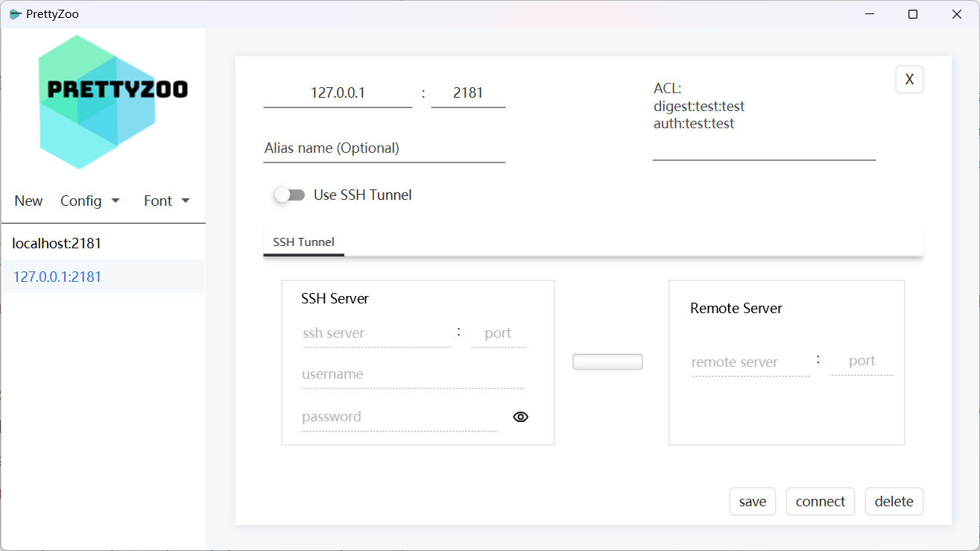The image size is (980, 551).
Task: Close the server config panel with X
Action: pyautogui.click(x=909, y=80)
